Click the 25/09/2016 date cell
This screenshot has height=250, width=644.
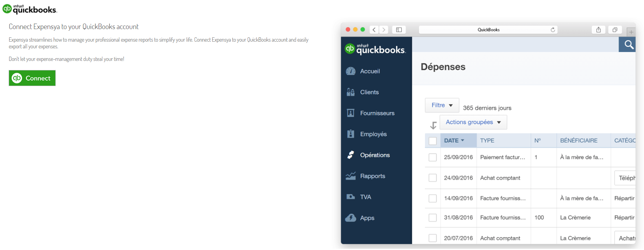[x=458, y=157]
